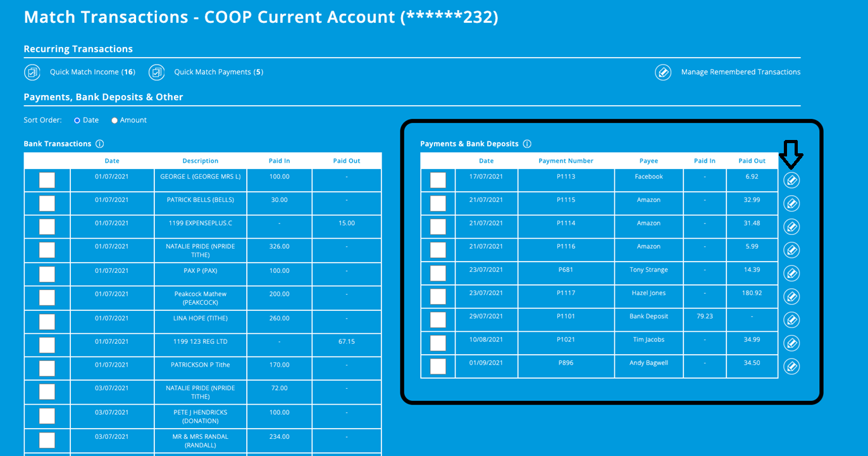The image size is (868, 456).
Task: Click Paid In value 79.23
Action: pyautogui.click(x=705, y=317)
